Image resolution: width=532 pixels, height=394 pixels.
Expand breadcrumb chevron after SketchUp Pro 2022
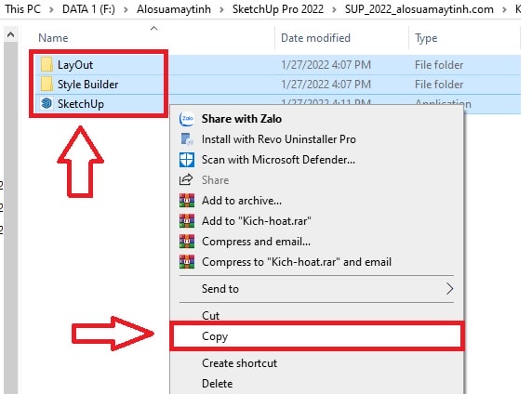pyautogui.click(x=334, y=9)
